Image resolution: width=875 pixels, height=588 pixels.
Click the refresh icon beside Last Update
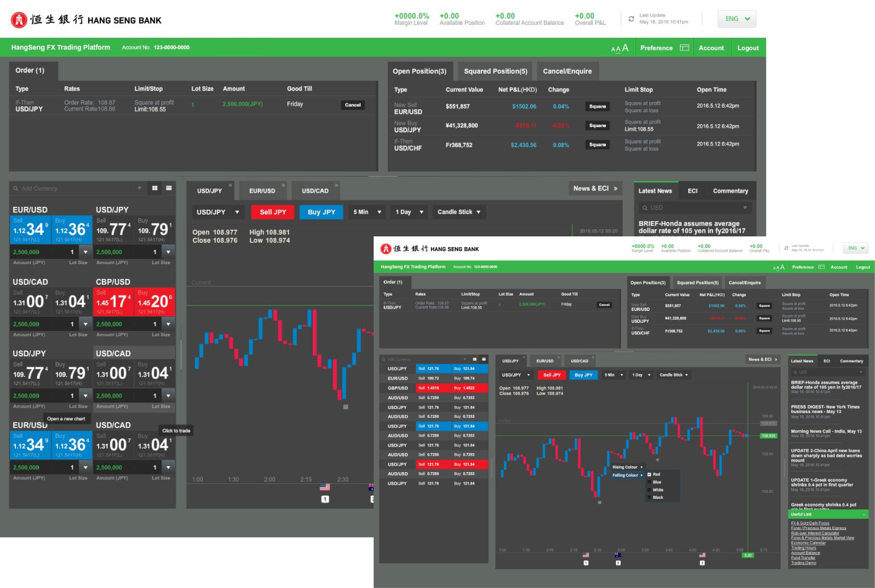pyautogui.click(x=631, y=19)
